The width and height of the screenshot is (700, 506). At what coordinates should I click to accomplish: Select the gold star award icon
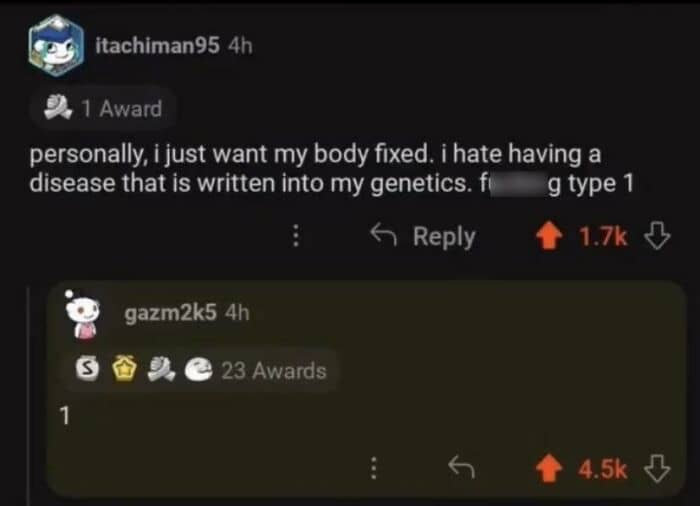point(124,368)
